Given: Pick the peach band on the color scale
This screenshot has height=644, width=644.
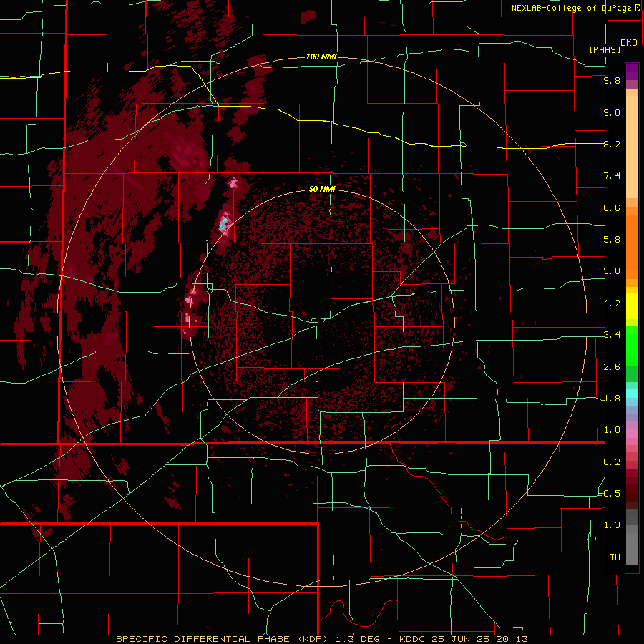Looking at the screenshot, I should (632, 148).
